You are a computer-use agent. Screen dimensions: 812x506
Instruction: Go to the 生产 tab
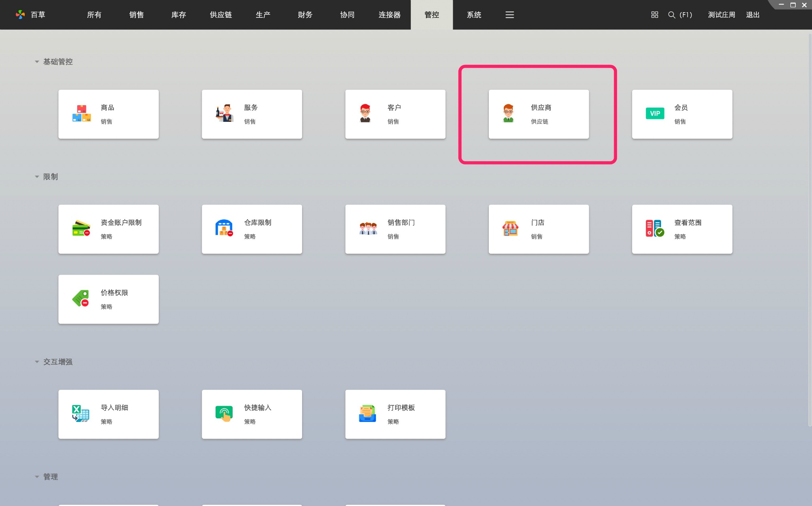click(263, 15)
